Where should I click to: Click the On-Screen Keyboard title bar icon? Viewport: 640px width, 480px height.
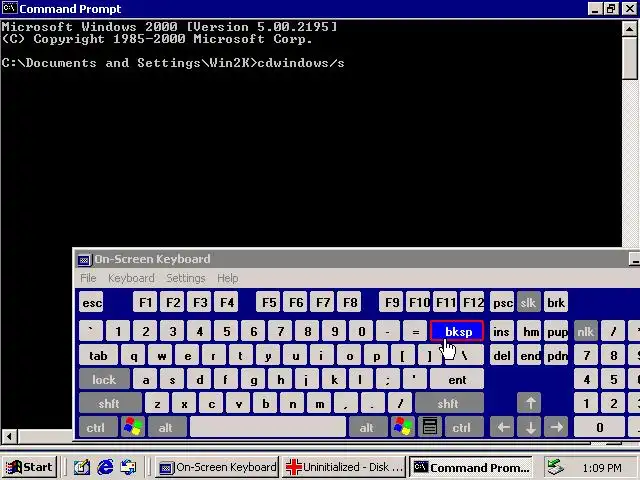pos(84,260)
